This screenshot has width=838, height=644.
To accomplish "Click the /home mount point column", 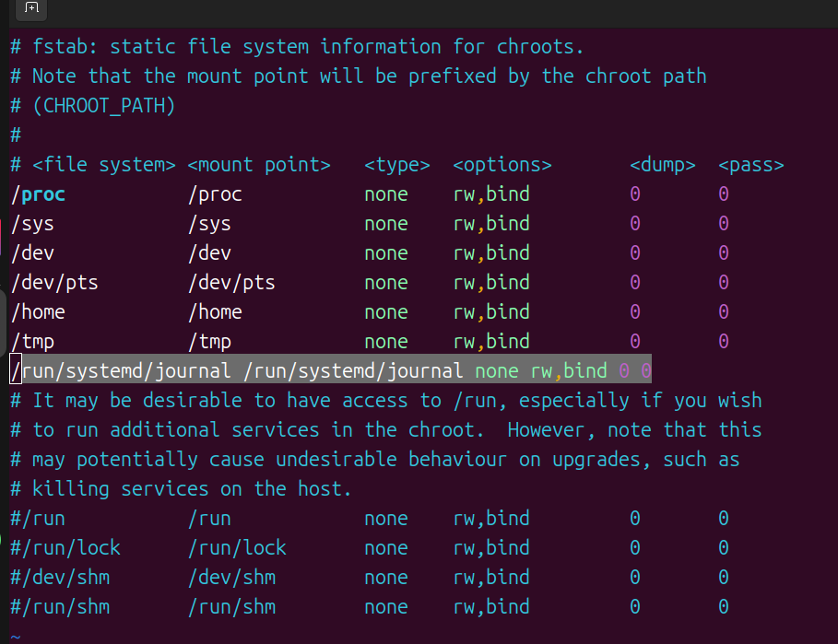I will pos(215,312).
